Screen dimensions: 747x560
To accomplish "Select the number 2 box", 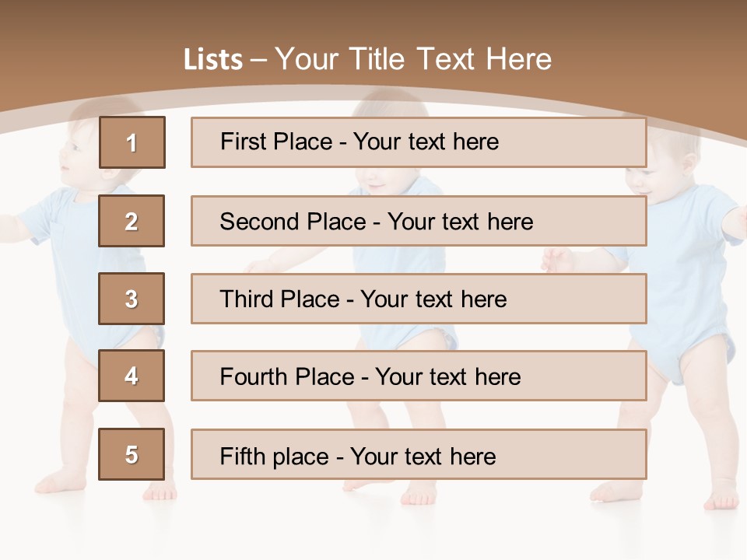I will click(132, 221).
